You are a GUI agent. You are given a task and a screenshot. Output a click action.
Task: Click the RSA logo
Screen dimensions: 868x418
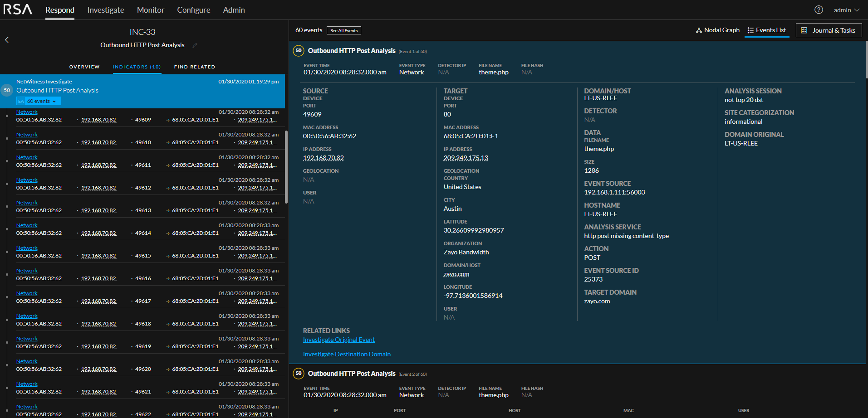[18, 10]
